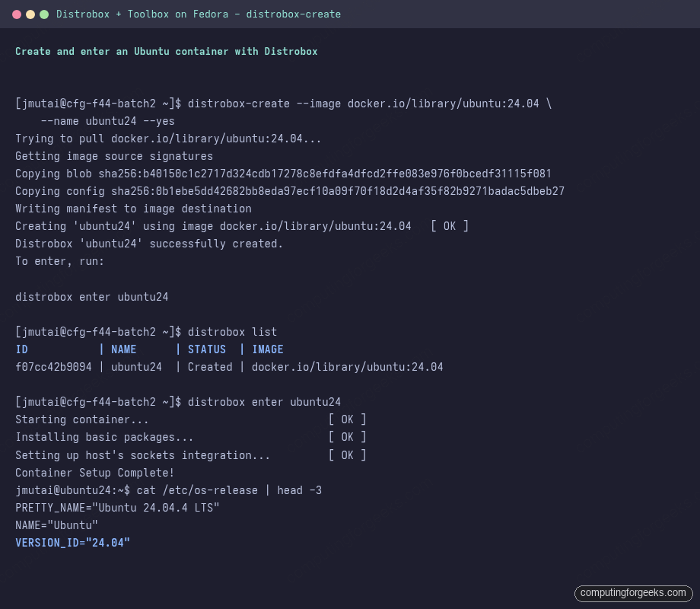Click the 'jmutai@ubuntu24:~$' prompt
700x609 pixels.
(x=73, y=490)
